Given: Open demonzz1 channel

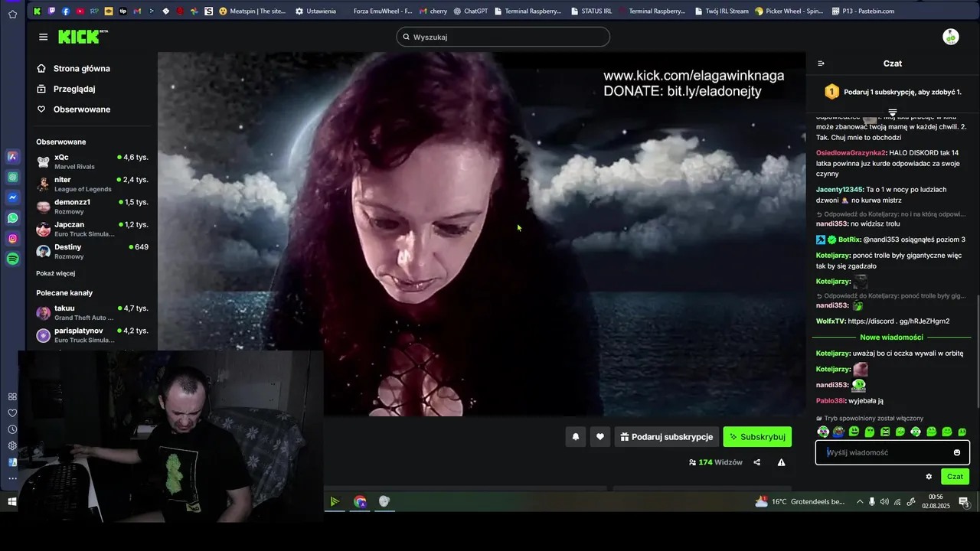Looking at the screenshot, I should click(92, 207).
